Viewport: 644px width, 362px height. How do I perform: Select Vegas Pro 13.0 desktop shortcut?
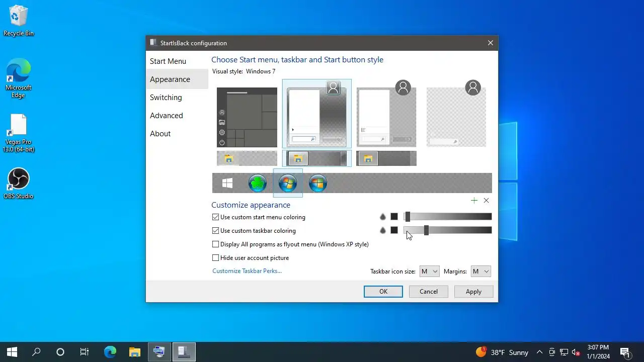pos(19,133)
